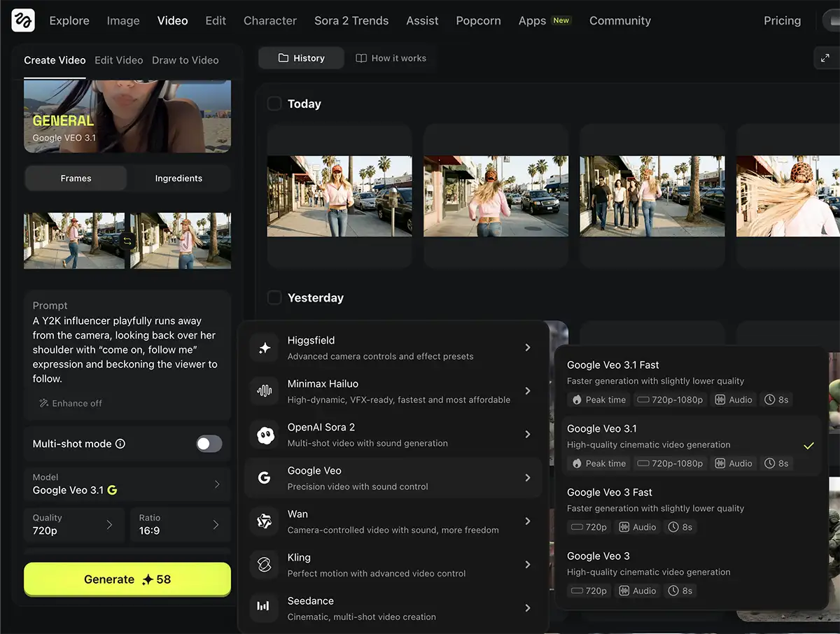This screenshot has height=634, width=840.
Task: Switch to the Edit Video tab
Action: [x=119, y=60]
